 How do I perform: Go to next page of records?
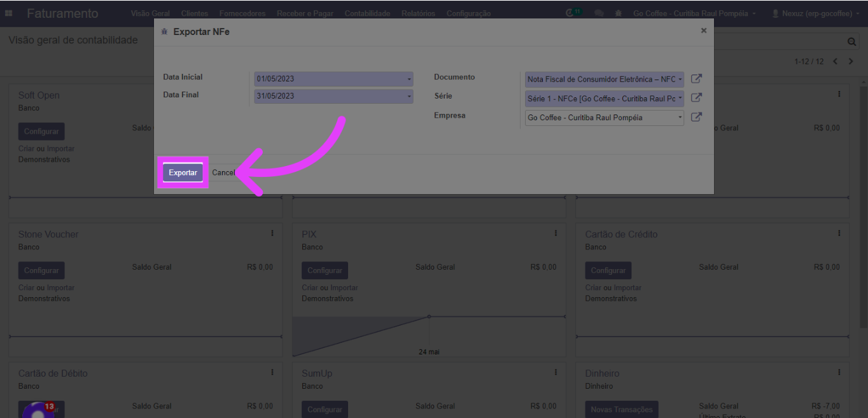click(x=851, y=61)
